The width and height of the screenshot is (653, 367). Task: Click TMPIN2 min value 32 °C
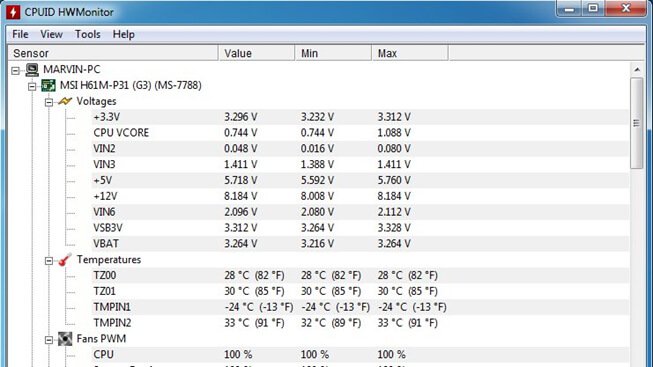point(331,323)
